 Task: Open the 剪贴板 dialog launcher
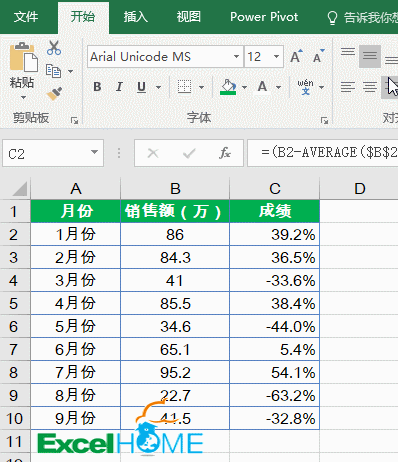pos(74,121)
